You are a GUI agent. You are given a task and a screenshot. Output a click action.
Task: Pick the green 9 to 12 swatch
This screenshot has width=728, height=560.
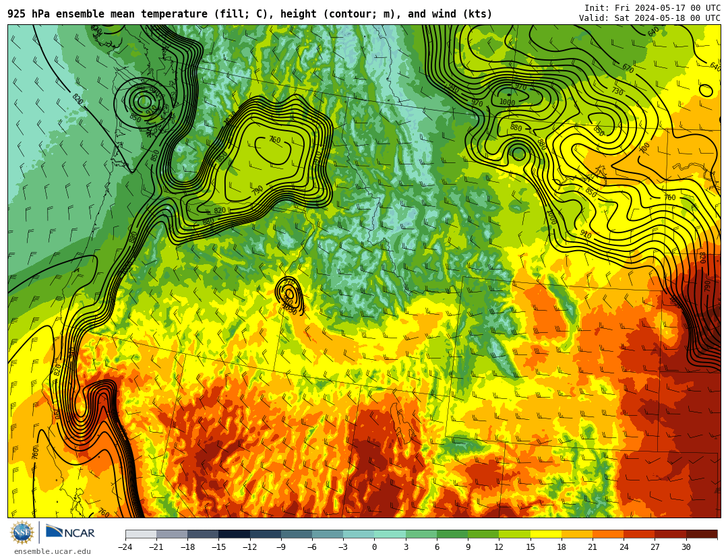click(x=483, y=534)
